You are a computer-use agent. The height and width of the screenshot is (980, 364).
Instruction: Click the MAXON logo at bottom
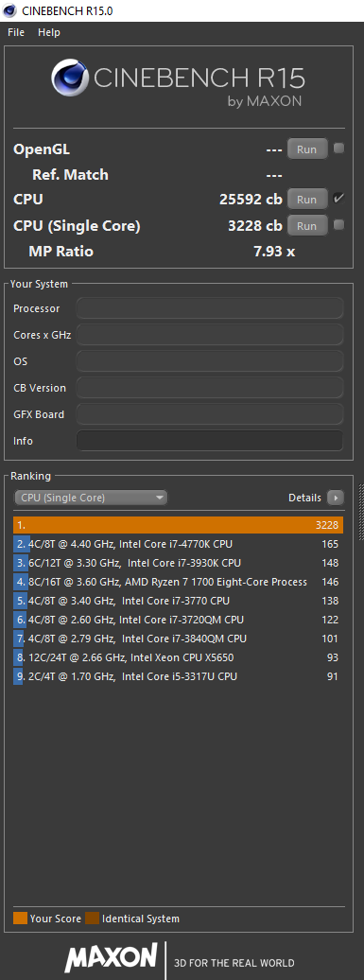point(111,958)
